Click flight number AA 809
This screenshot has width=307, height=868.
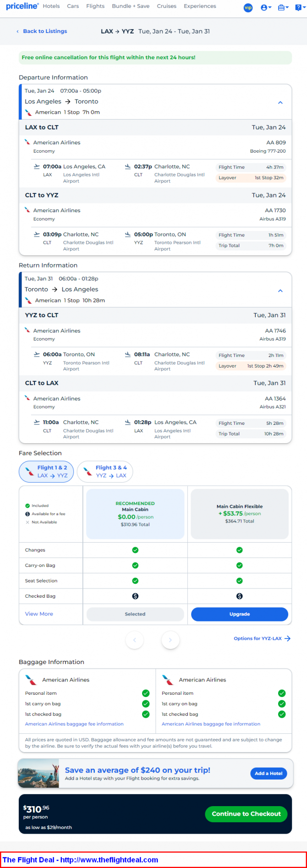pyautogui.click(x=276, y=143)
